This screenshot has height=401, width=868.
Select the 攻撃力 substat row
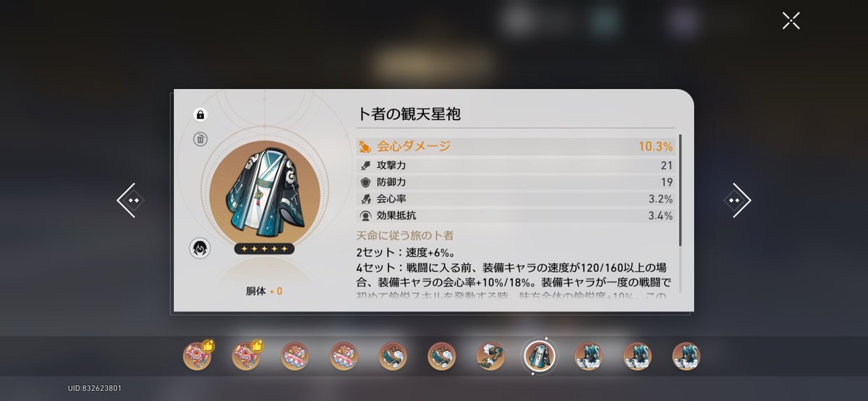[x=516, y=166]
